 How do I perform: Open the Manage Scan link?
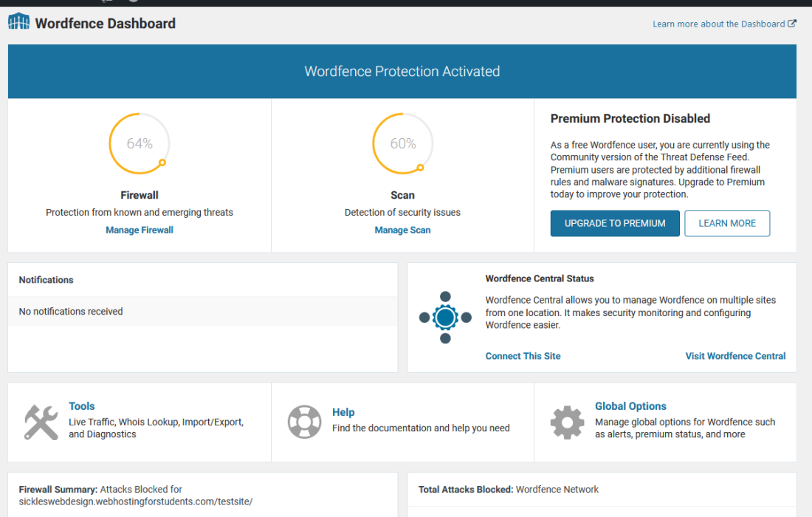[402, 230]
